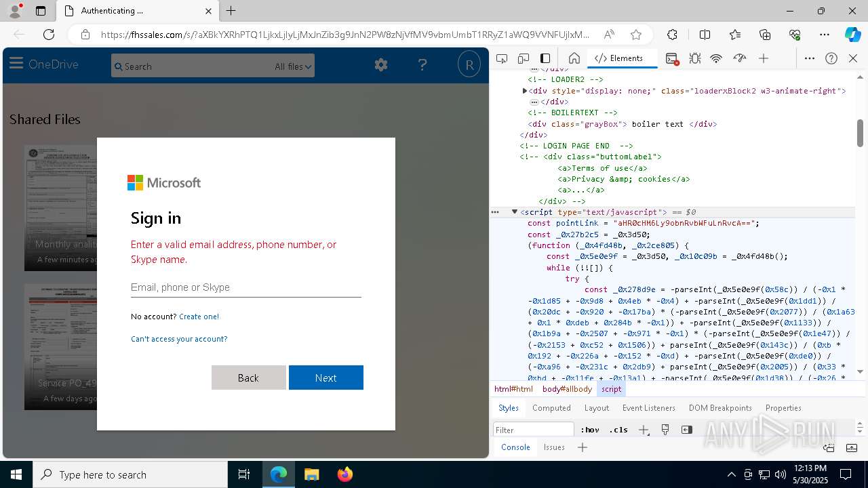This screenshot has width=868, height=488.
Task: Toggle the :hov element state panel
Action: (x=589, y=430)
